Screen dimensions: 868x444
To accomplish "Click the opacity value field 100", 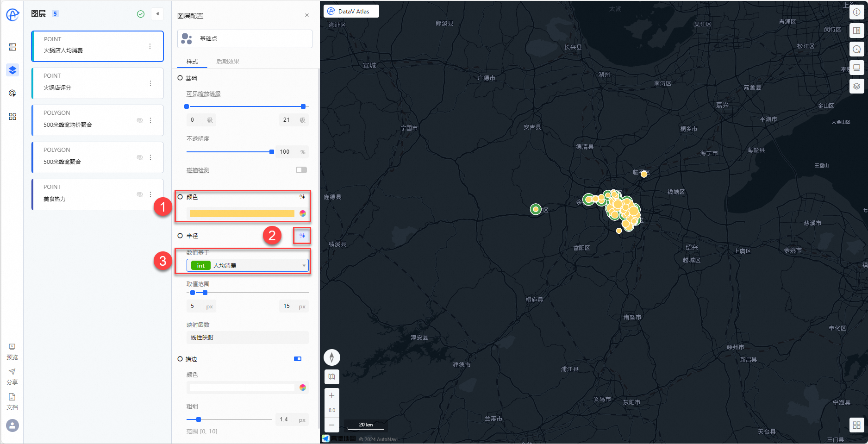I will (x=292, y=152).
